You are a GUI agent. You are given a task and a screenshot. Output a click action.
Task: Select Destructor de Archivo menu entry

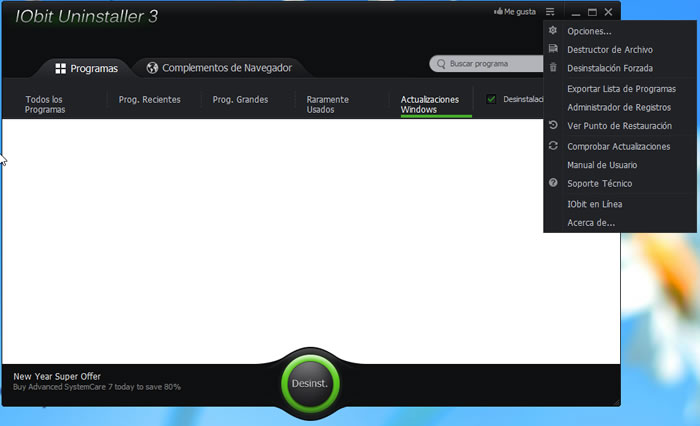coord(610,50)
